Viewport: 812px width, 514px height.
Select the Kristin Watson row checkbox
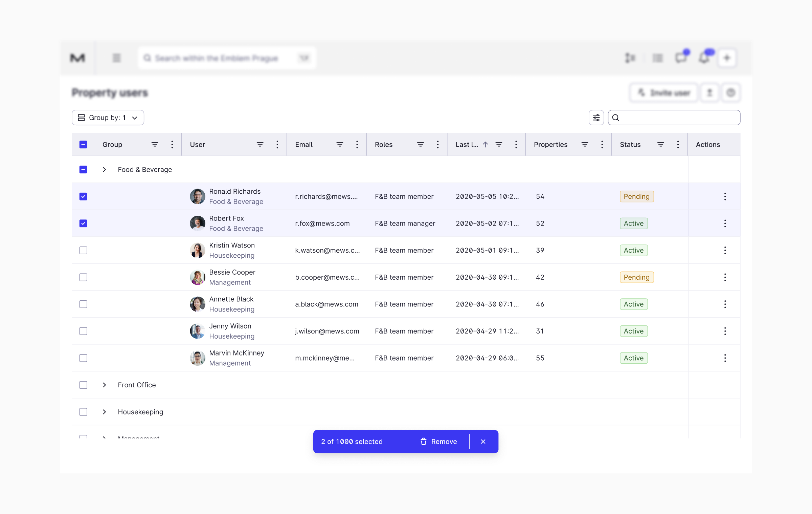[83, 250]
